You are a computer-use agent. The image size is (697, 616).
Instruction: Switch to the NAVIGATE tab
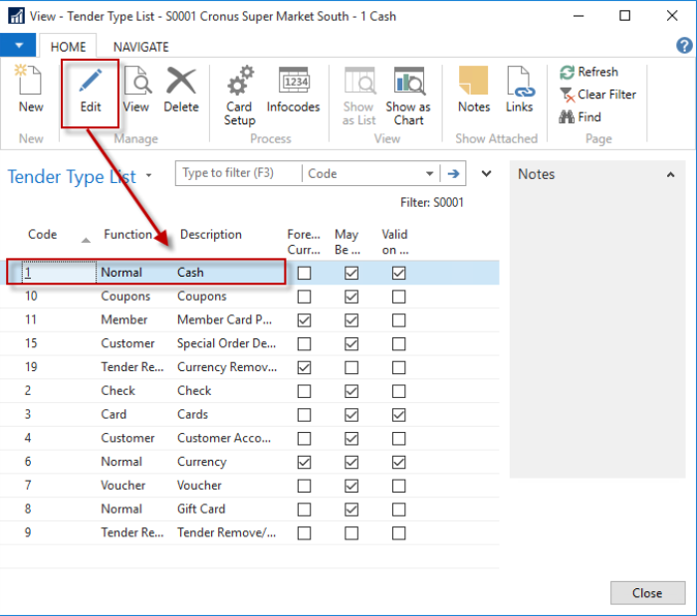pyautogui.click(x=140, y=47)
